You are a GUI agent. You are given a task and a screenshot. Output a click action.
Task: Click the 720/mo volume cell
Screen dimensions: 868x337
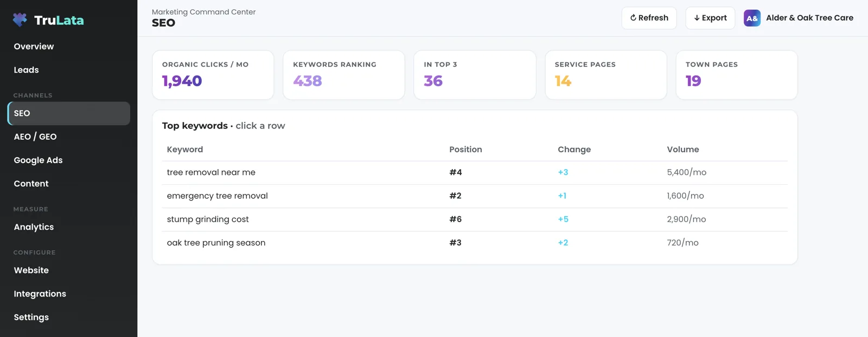pos(682,243)
